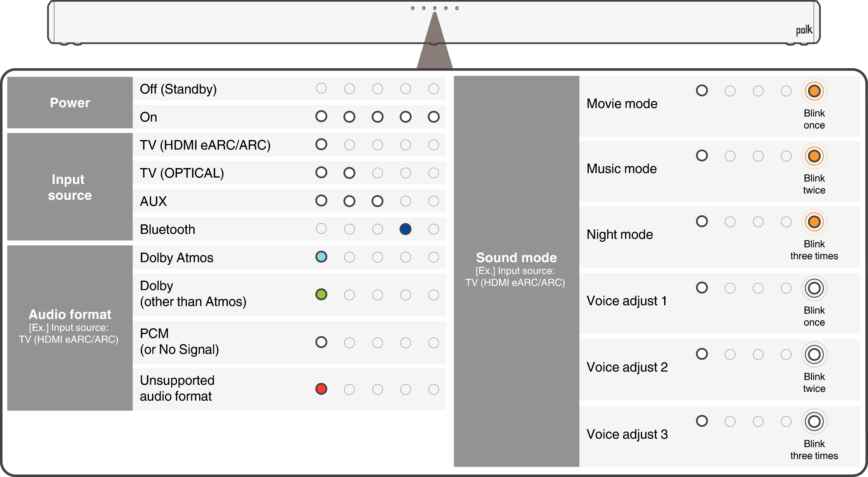This screenshot has height=477, width=868.
Task: Click the TV (OPTICAL) label
Action: coord(182,173)
